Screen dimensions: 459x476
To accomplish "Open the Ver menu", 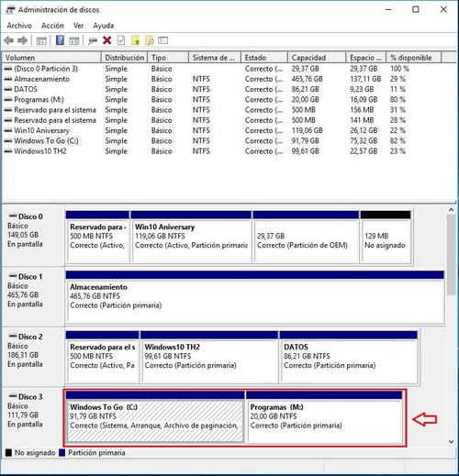I will [x=78, y=26].
